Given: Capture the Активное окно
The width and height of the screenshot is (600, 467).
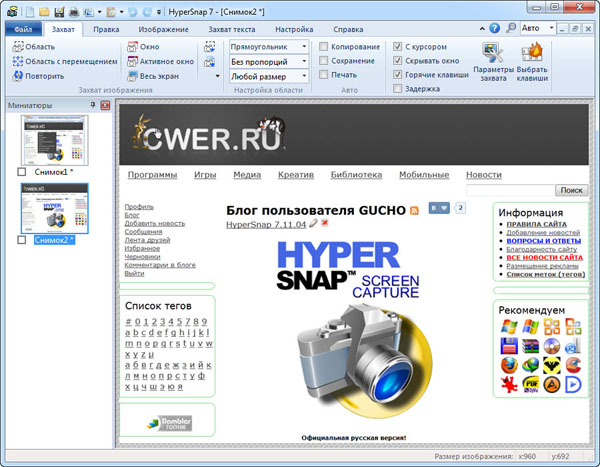Looking at the screenshot, I should (x=158, y=61).
